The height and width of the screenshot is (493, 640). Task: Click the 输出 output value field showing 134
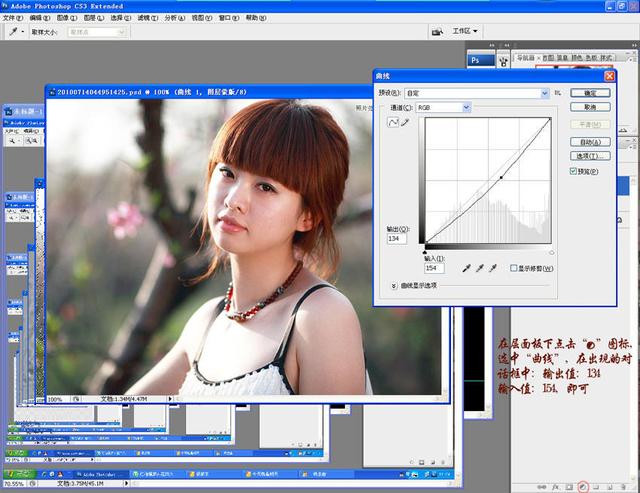click(397, 238)
